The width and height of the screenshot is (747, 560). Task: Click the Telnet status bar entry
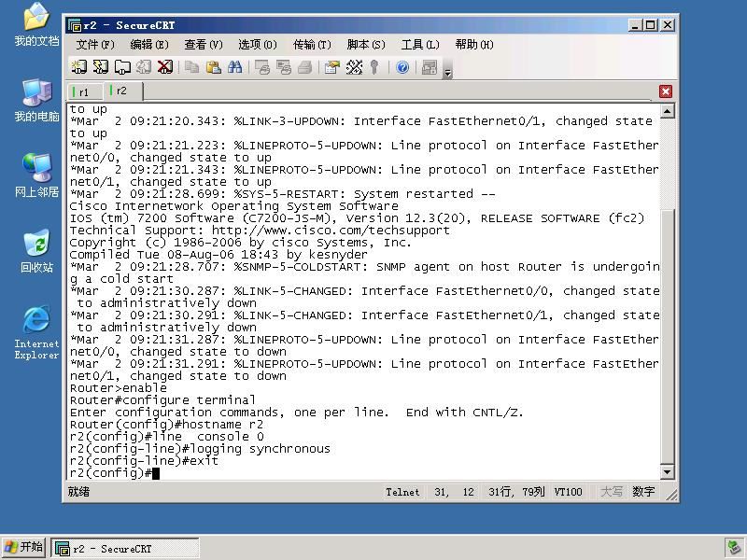[x=402, y=492]
